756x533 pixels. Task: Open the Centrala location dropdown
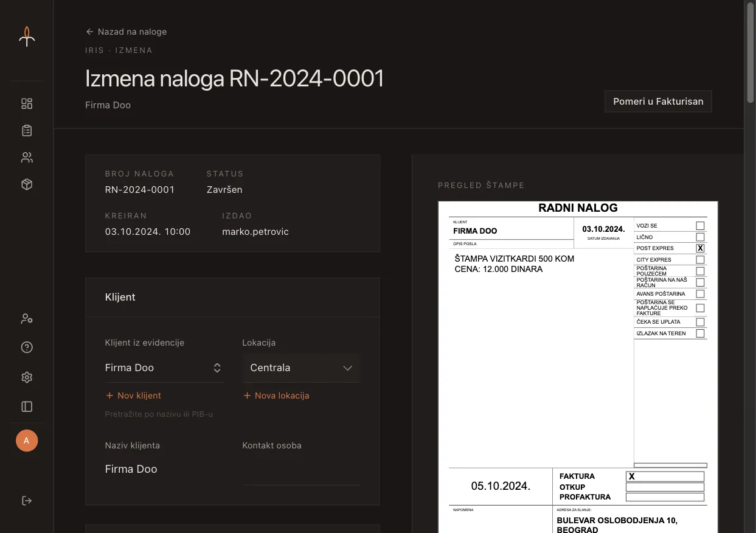coord(301,368)
